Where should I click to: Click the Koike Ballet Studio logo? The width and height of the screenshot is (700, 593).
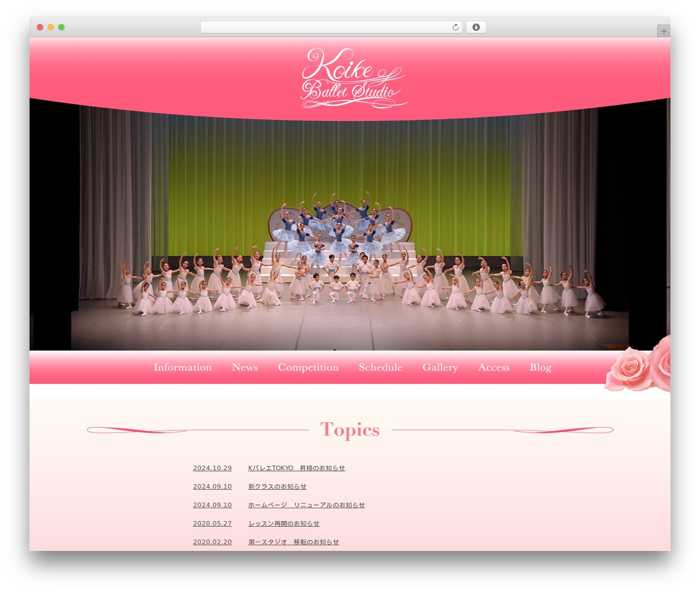point(354,78)
